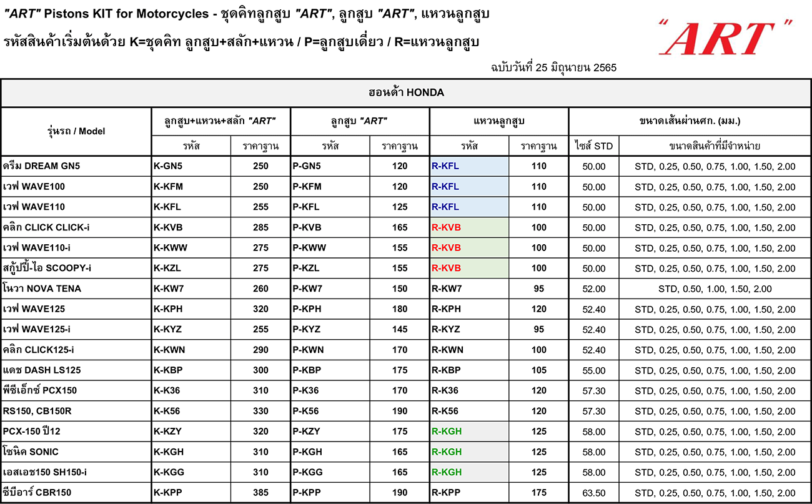Click the คลิก CLICK125-i model cell

(76, 350)
